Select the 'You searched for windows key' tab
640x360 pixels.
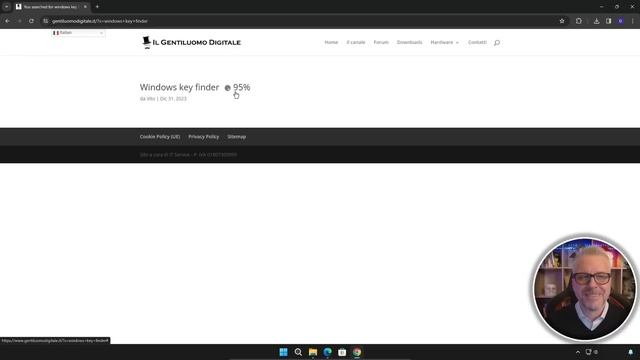[x=51, y=7]
